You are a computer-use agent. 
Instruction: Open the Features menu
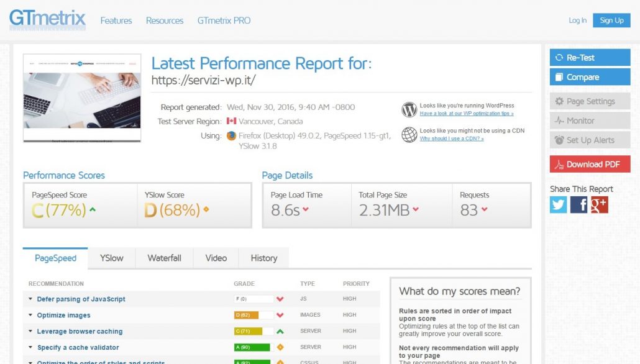pyautogui.click(x=116, y=20)
